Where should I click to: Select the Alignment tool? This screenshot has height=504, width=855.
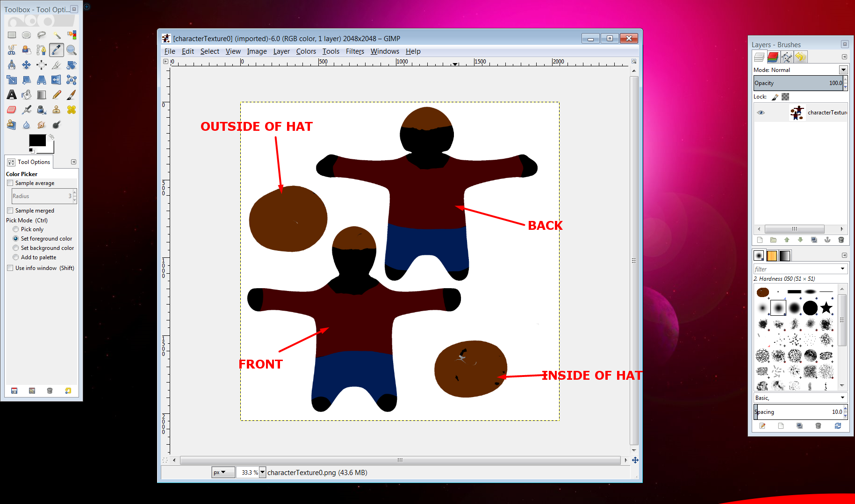(42, 65)
